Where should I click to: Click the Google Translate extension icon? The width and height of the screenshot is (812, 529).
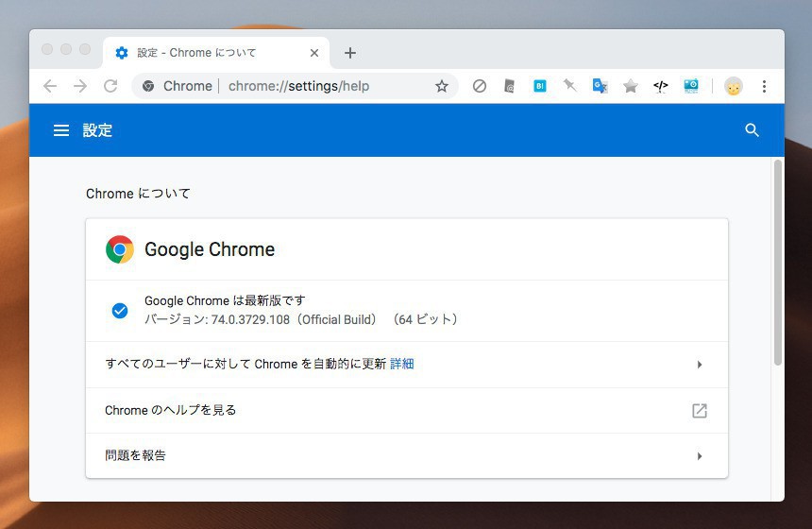coord(600,86)
